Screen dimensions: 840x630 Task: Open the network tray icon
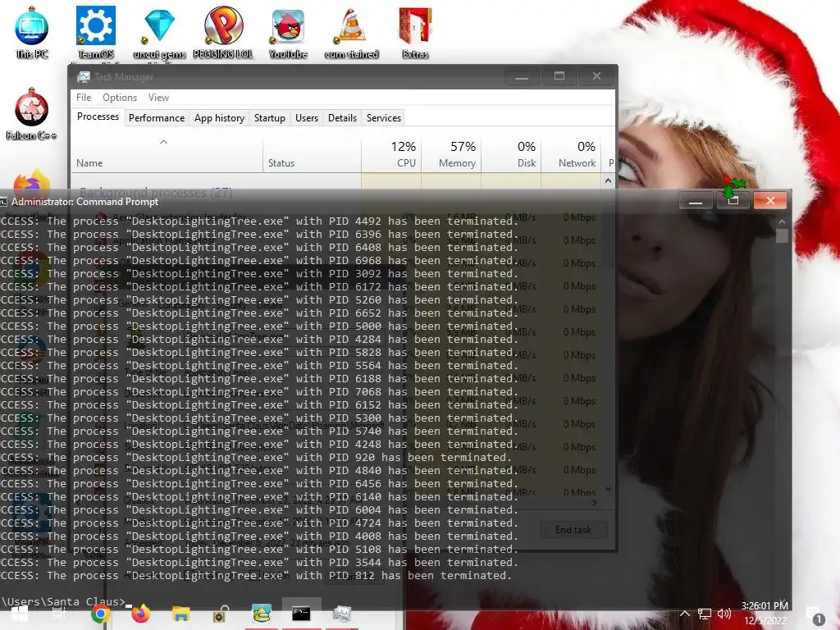705,614
